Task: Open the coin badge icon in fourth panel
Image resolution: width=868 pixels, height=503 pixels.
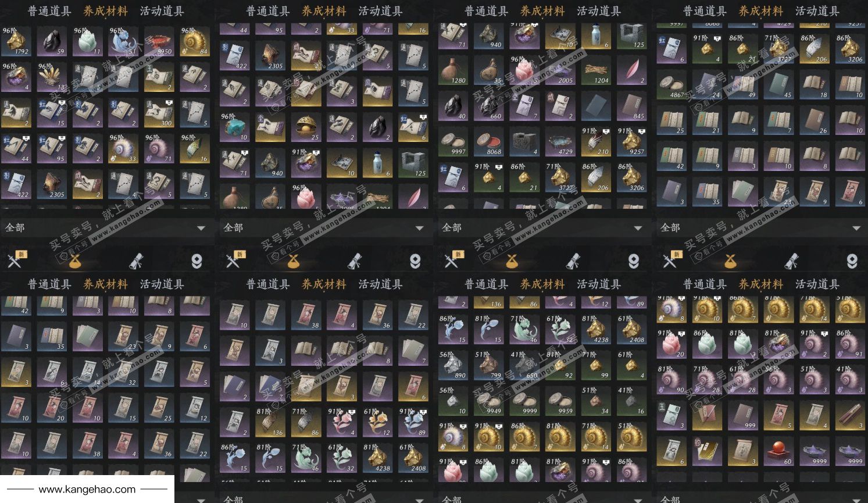Action: 852,261
